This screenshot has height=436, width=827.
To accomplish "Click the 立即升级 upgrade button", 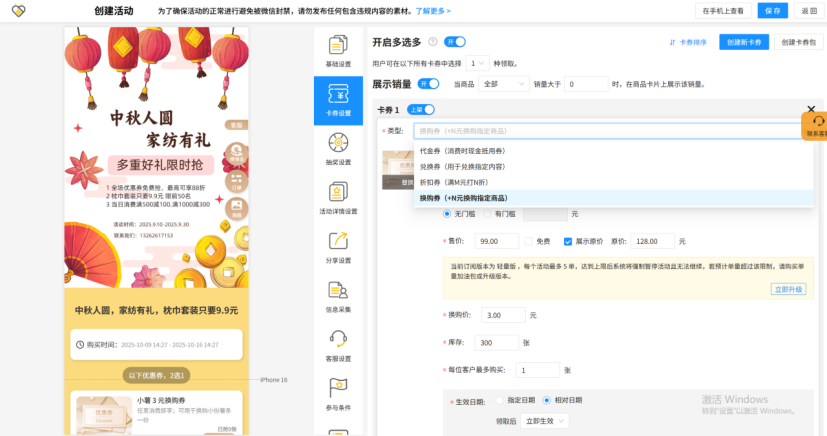I will [x=788, y=289].
